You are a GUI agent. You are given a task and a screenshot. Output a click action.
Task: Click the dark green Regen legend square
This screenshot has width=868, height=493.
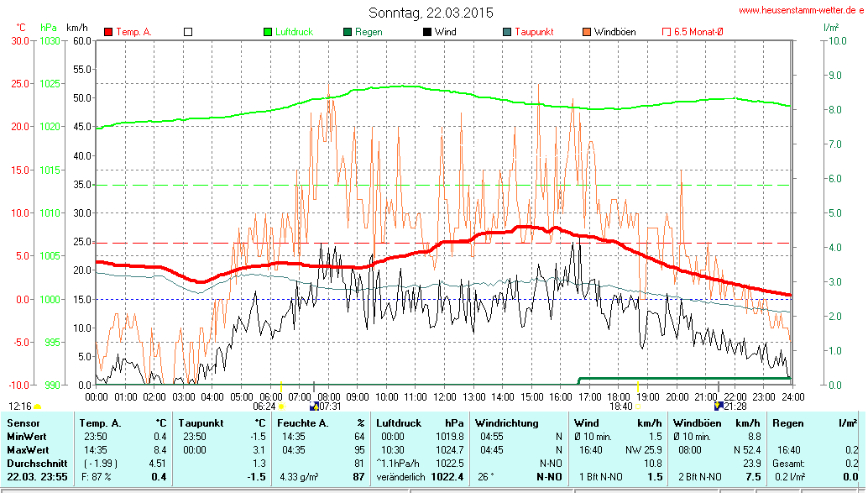[x=348, y=32]
